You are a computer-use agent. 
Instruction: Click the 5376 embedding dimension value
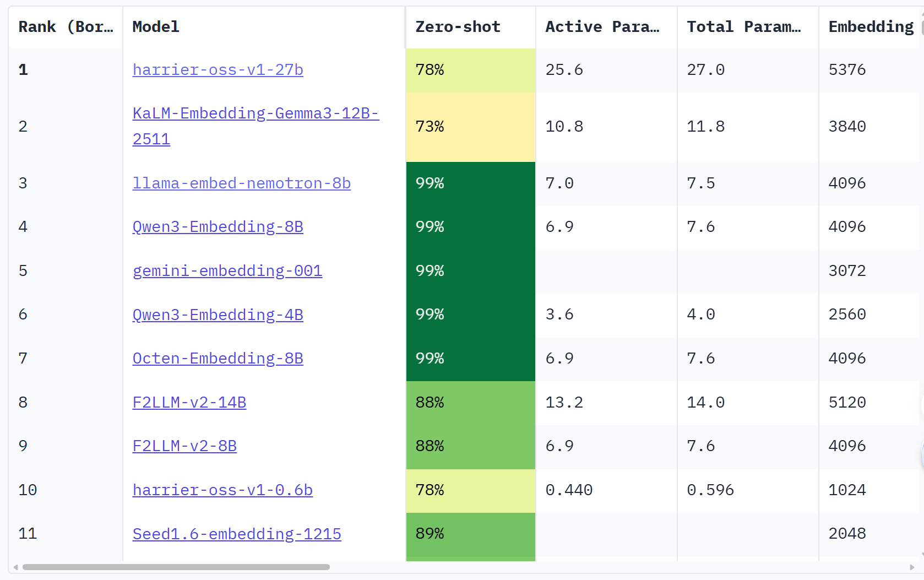847,70
